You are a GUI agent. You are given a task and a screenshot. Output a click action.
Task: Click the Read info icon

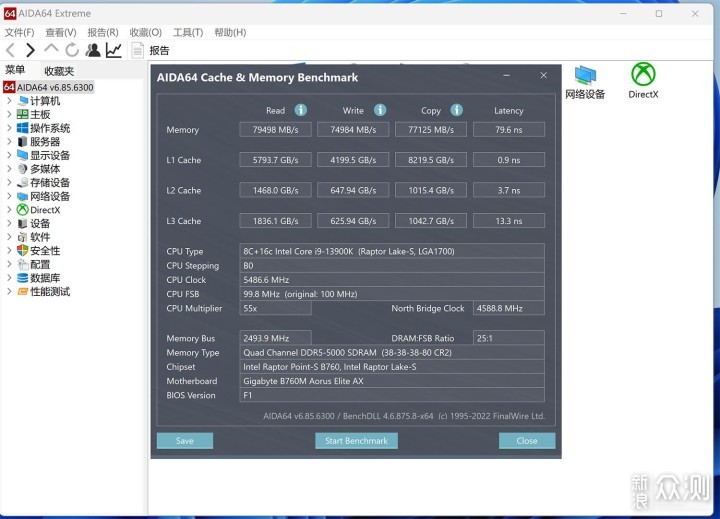[301, 110]
